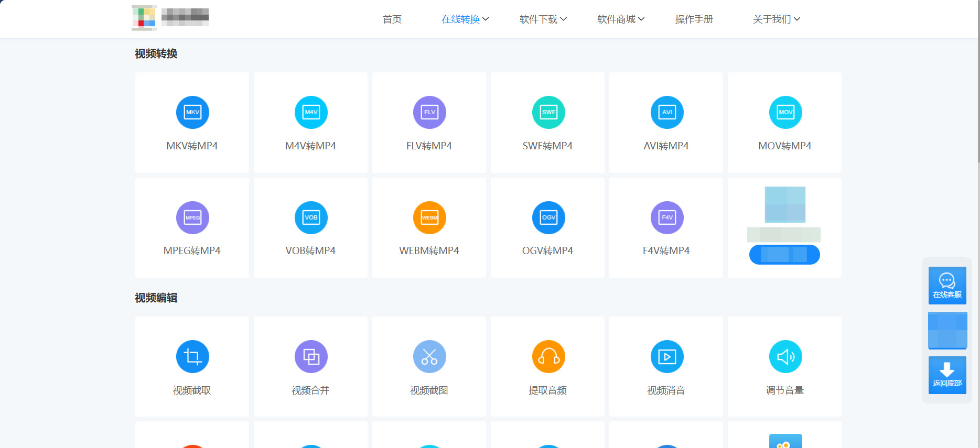Click the blue button in the promo card
This screenshot has height=448, width=980.
pos(784,255)
